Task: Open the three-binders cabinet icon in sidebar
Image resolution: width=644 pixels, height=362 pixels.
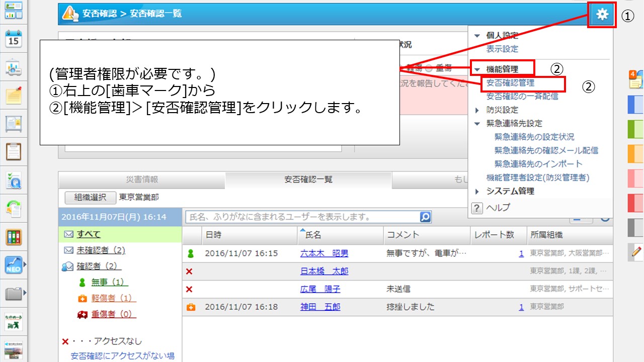Action: [14, 236]
